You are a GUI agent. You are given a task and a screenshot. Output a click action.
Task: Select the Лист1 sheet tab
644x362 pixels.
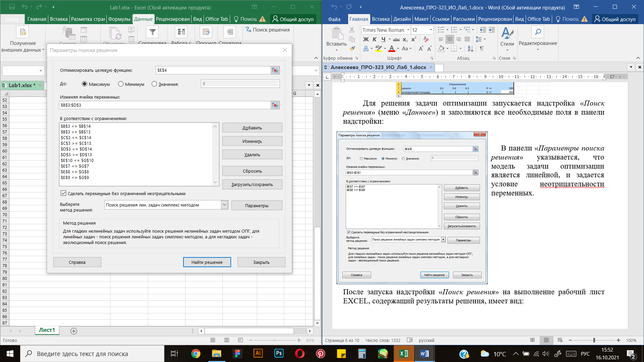click(x=47, y=330)
